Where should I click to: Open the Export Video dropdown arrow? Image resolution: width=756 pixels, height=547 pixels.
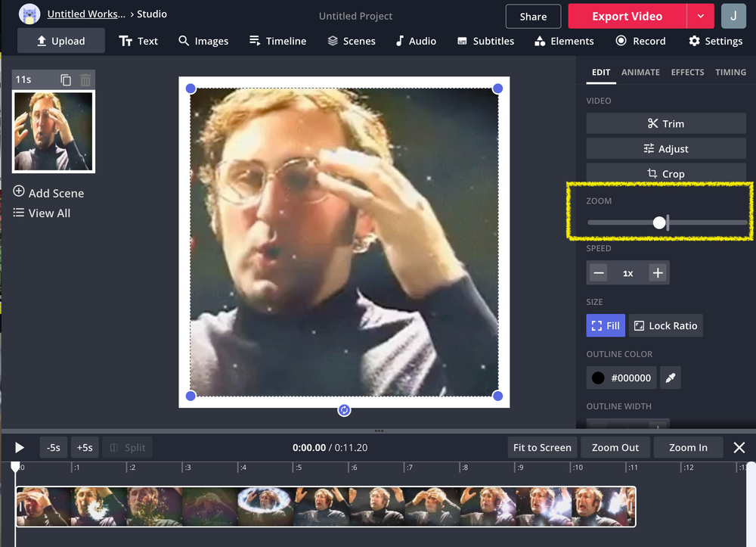click(700, 16)
